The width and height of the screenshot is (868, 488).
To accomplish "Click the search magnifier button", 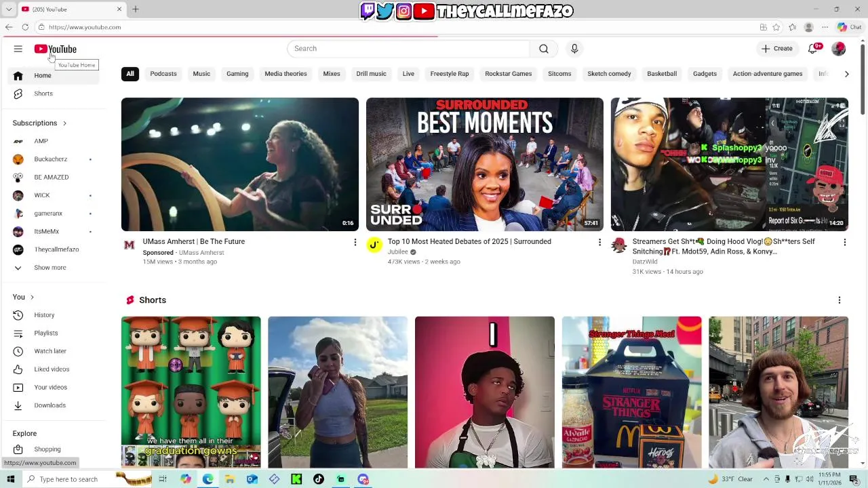I will (x=544, y=49).
